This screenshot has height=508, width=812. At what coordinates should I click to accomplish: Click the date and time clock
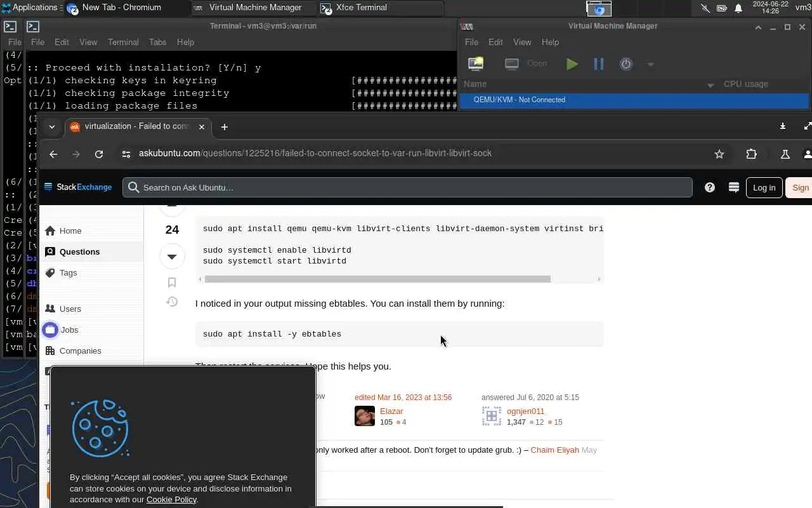click(x=770, y=8)
